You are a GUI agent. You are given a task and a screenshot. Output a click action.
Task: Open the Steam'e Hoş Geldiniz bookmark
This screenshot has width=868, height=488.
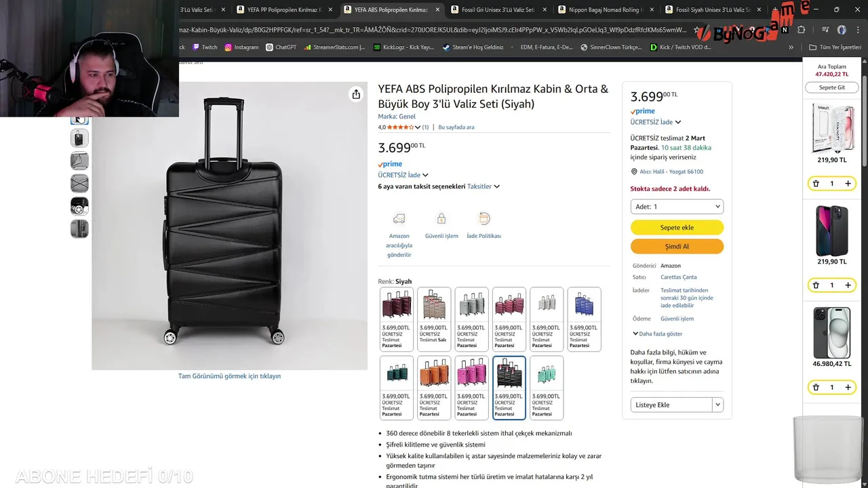pyautogui.click(x=473, y=47)
